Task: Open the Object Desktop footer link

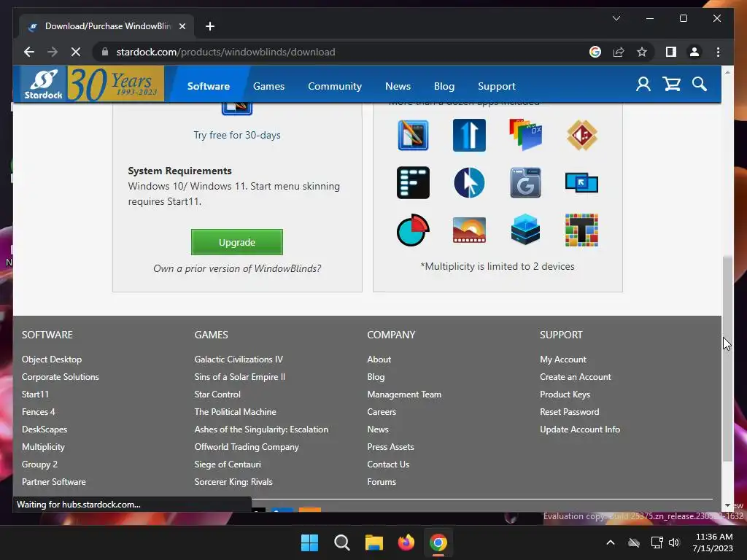Action: 52,359
